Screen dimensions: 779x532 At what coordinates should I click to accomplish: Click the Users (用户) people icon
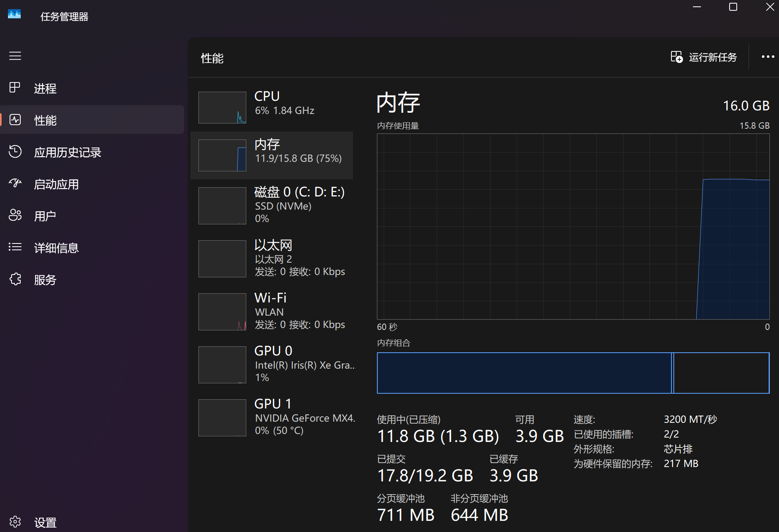(15, 215)
